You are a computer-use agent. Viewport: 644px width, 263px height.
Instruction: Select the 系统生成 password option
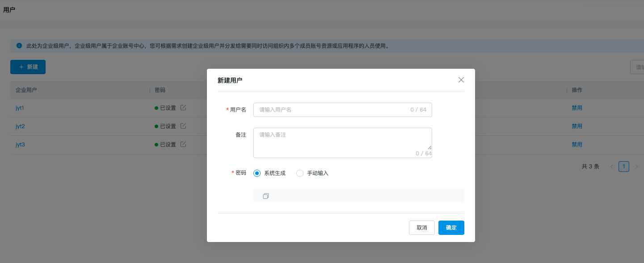(257, 173)
